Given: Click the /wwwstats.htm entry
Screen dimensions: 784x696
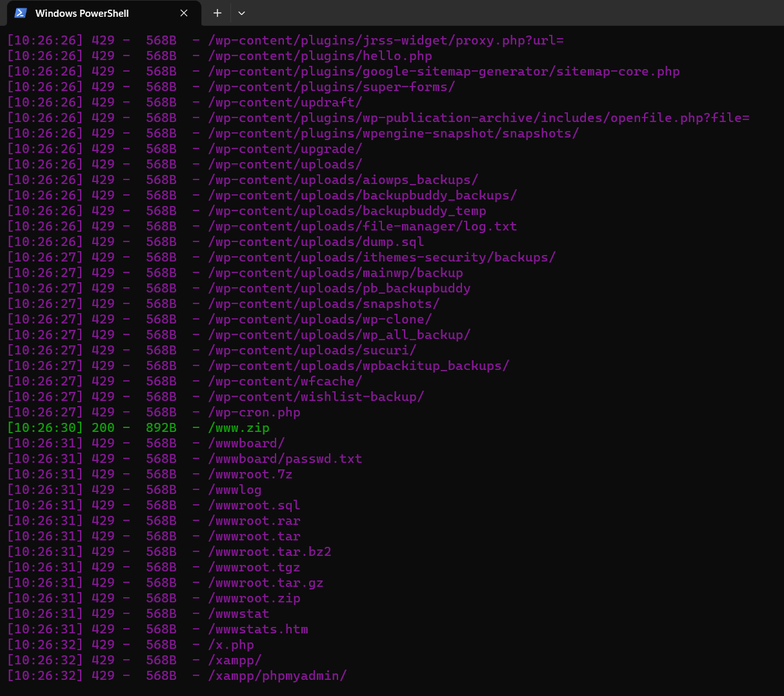Looking at the screenshot, I should pos(258,629).
